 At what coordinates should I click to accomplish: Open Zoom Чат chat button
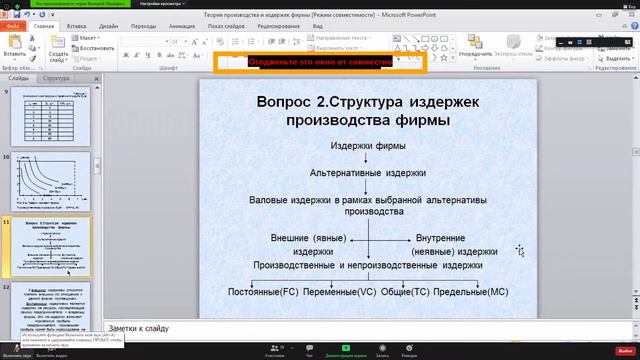[x=309, y=351]
